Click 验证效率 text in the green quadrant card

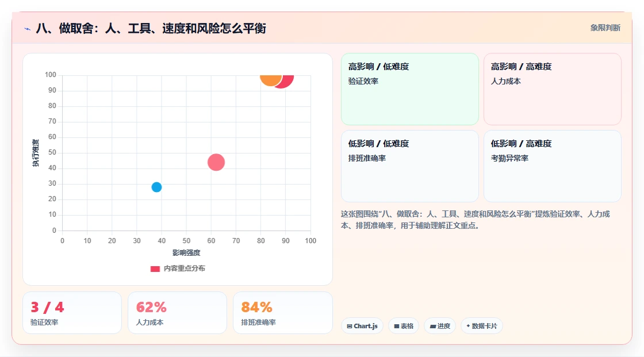point(363,81)
